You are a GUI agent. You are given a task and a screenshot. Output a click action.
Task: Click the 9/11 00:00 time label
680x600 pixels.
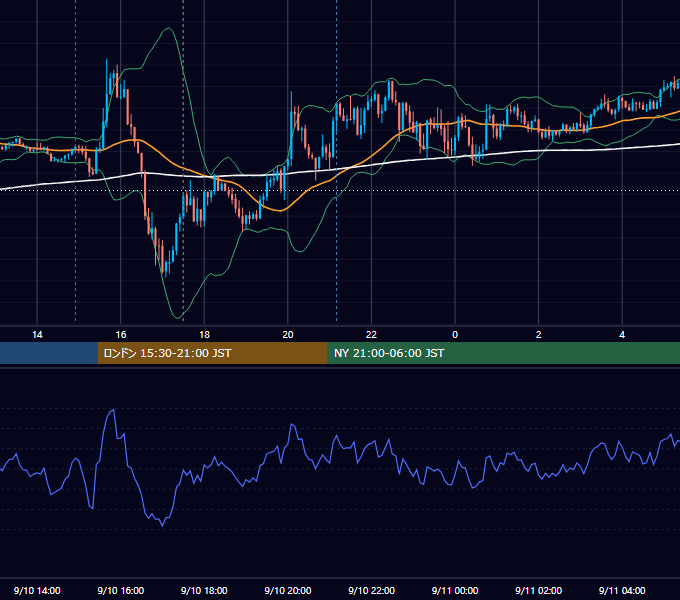click(455, 590)
